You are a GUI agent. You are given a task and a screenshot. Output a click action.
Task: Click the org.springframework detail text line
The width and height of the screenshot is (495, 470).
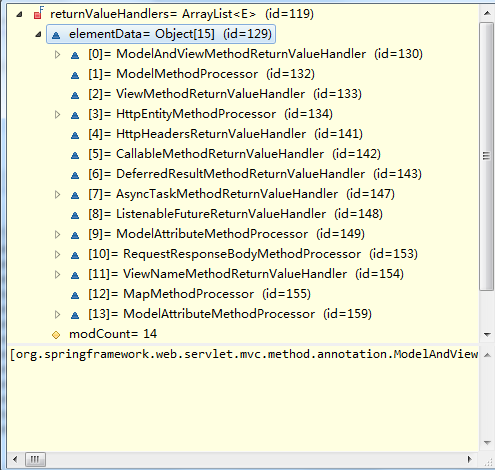(244, 354)
